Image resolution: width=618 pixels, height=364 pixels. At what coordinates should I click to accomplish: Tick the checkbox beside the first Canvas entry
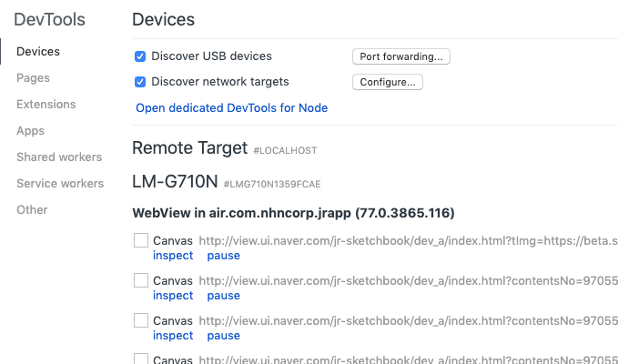(141, 241)
